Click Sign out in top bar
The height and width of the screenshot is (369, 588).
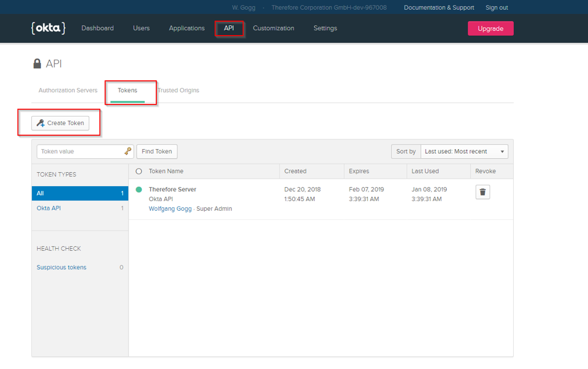coord(496,8)
